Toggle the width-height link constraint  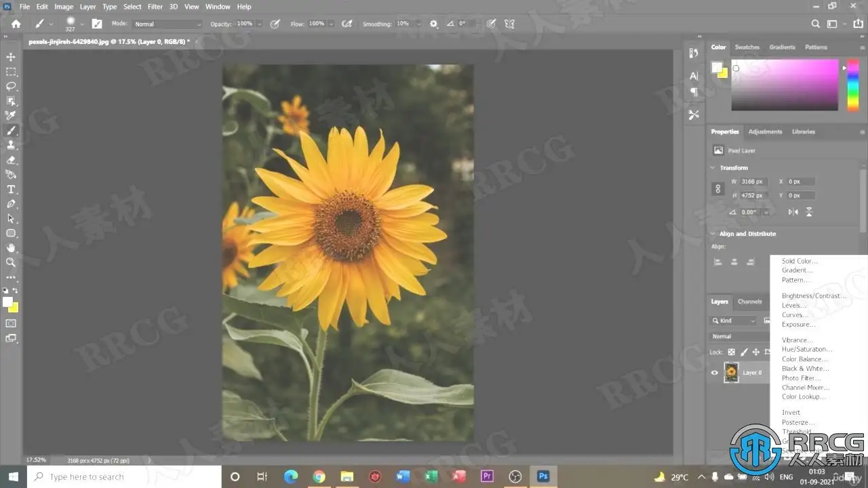coord(718,189)
